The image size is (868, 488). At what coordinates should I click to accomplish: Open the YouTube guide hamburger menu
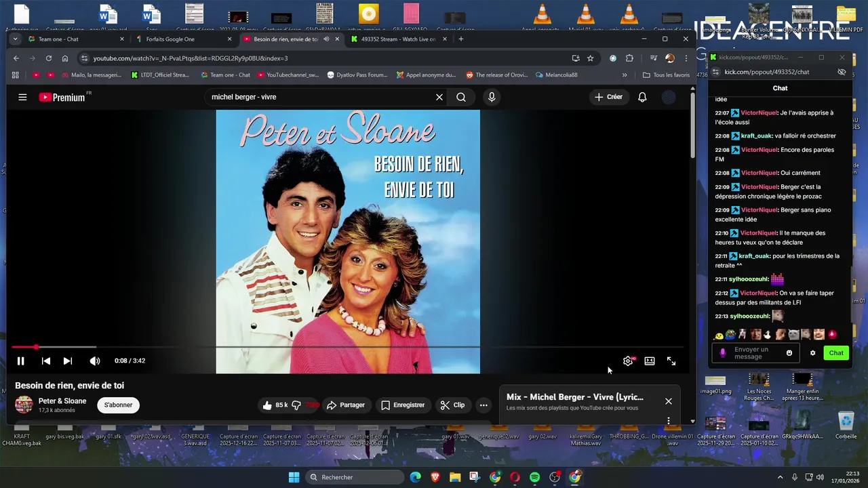click(x=22, y=97)
